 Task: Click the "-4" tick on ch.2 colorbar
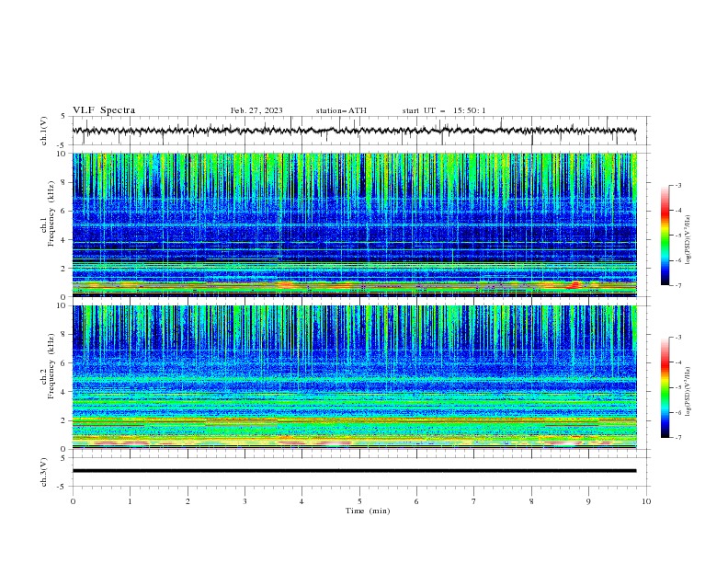[x=678, y=362]
